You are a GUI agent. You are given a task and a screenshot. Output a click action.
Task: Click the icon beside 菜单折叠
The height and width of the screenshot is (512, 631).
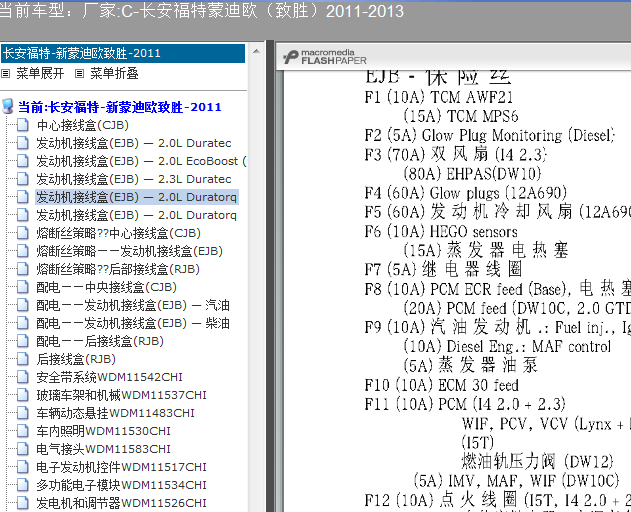tap(79, 73)
